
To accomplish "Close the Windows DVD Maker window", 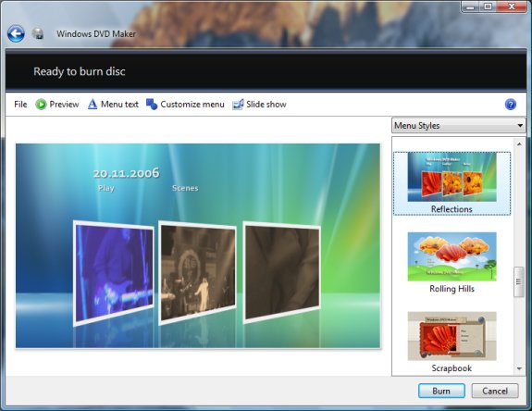I will (512, 6).
